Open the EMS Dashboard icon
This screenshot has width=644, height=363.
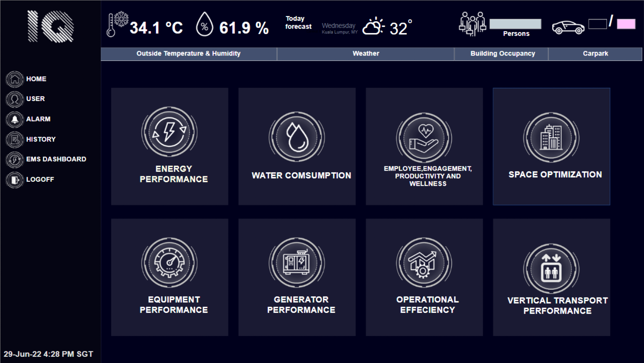pos(14,160)
